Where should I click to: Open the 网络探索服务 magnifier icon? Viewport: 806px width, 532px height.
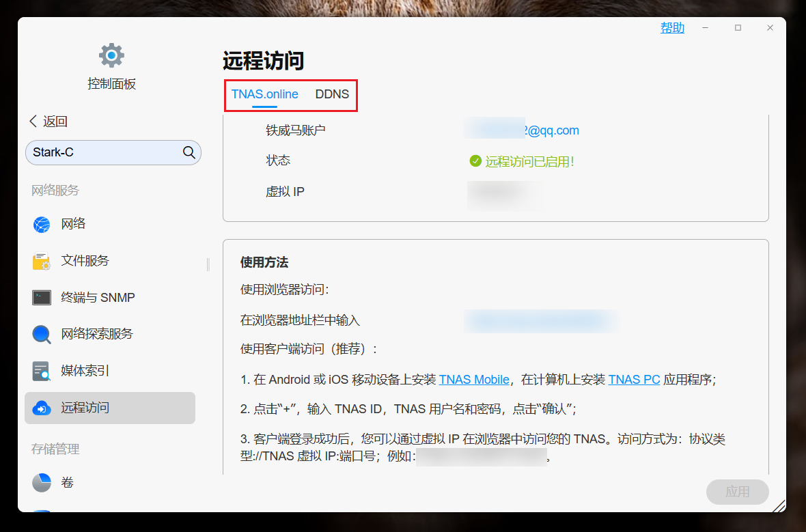(x=42, y=335)
